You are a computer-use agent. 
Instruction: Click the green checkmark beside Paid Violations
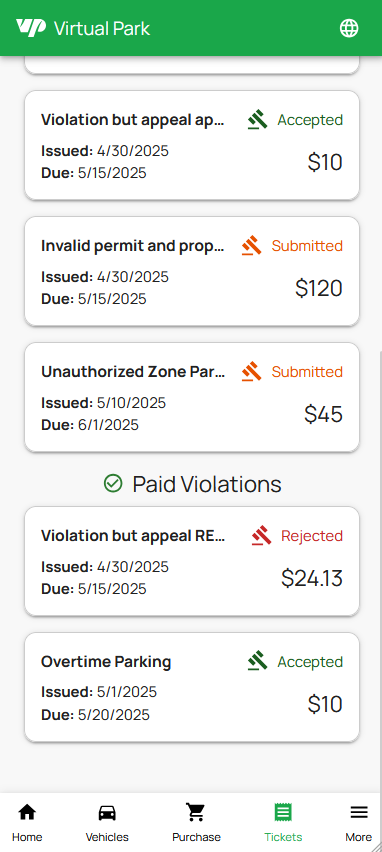pos(113,483)
